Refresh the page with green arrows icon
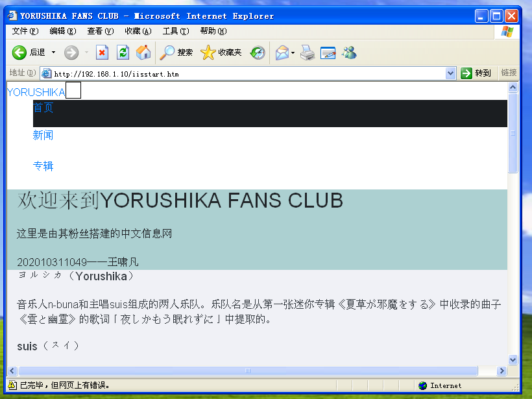This screenshot has height=399, width=532. [123, 53]
